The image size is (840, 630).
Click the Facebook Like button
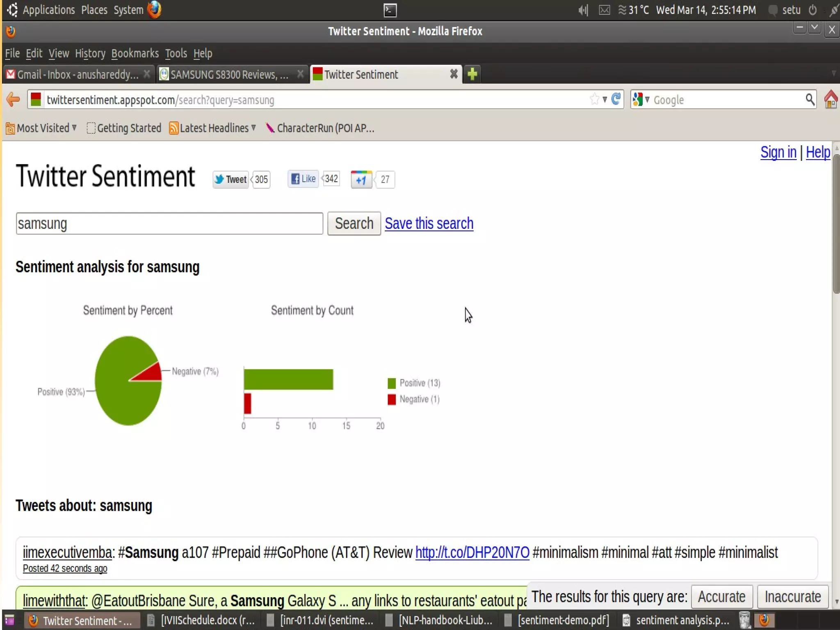[303, 179]
